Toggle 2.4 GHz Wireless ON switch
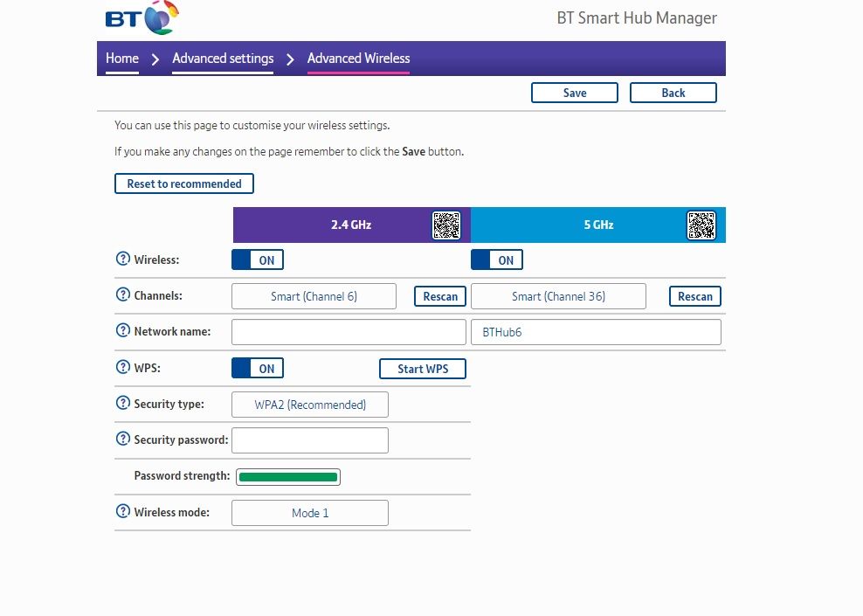 [258, 260]
